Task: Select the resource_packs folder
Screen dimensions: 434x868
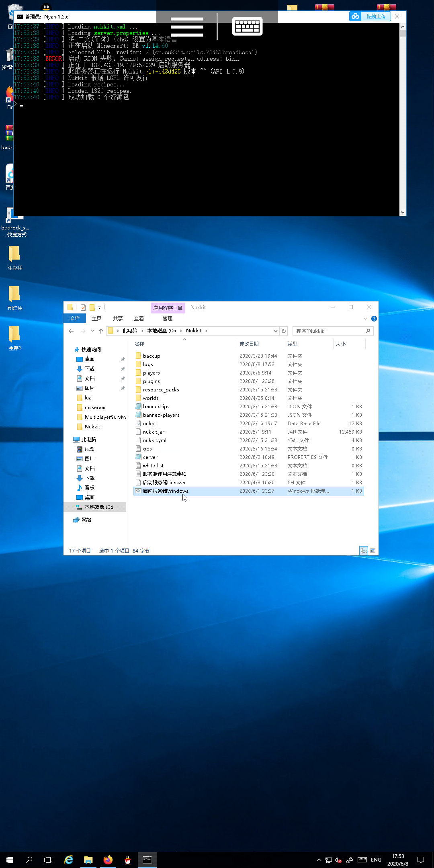Action: click(x=248, y=390)
